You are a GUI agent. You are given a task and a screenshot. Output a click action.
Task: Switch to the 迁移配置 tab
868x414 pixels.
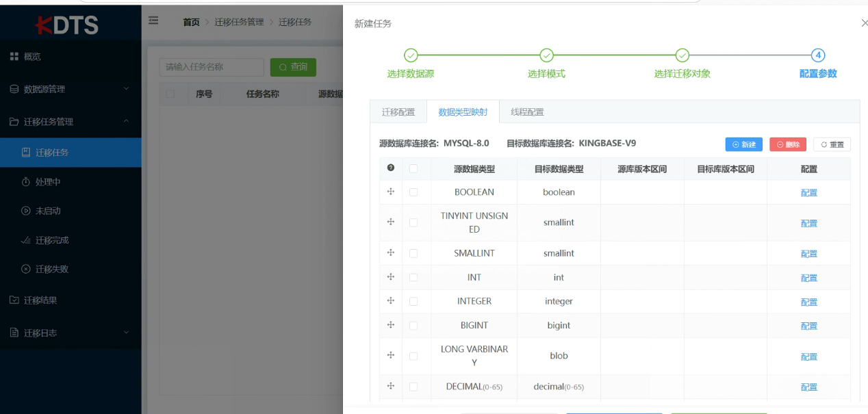pos(398,112)
